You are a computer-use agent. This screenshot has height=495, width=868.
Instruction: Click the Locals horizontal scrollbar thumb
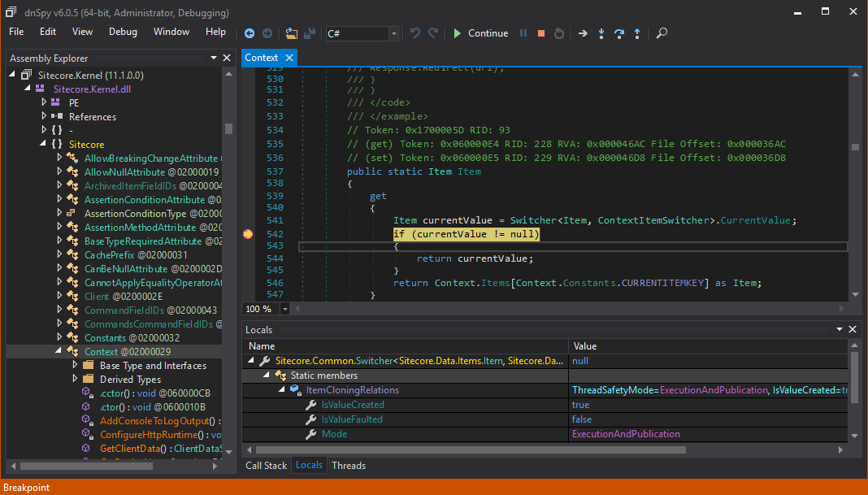471,449
